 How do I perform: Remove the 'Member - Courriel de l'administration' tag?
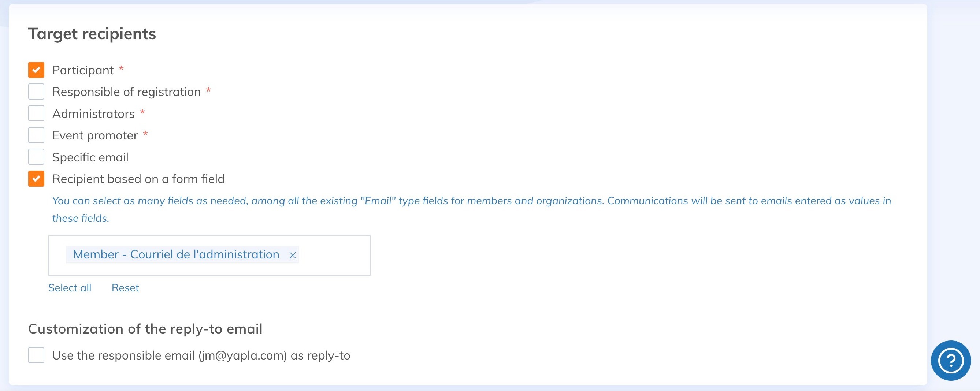coord(293,255)
